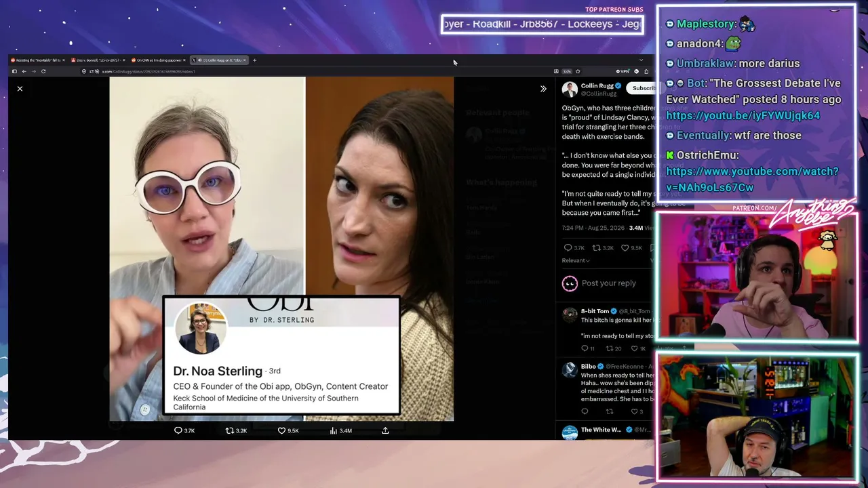The width and height of the screenshot is (868, 488).
Task: Open Bilbo's profile avatar
Action: (x=570, y=371)
